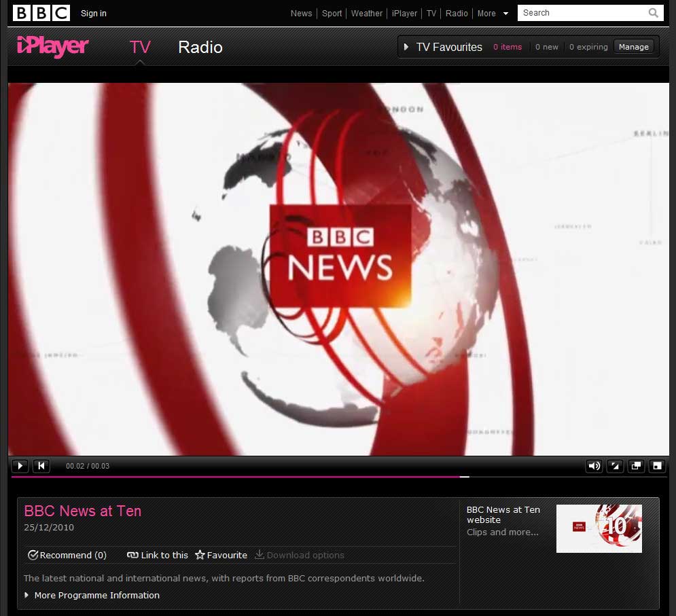Open Radio link in top navigation

(457, 14)
